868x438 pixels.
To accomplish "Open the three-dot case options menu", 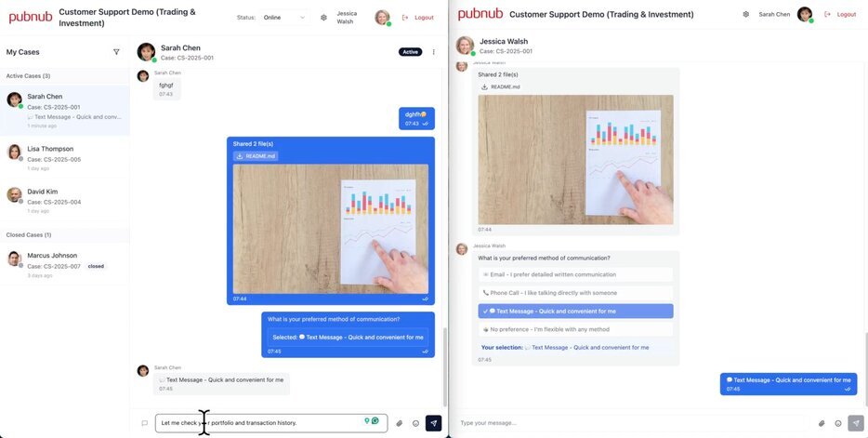I will (x=433, y=52).
